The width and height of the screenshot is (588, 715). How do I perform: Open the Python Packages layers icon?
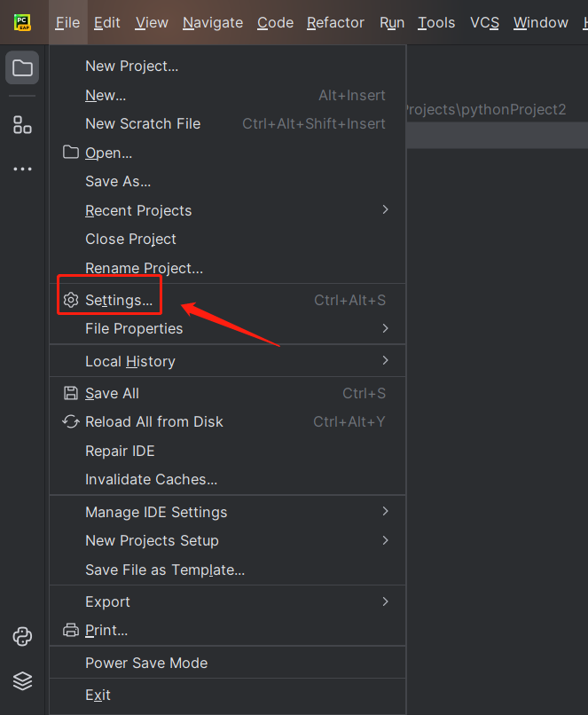(x=22, y=680)
